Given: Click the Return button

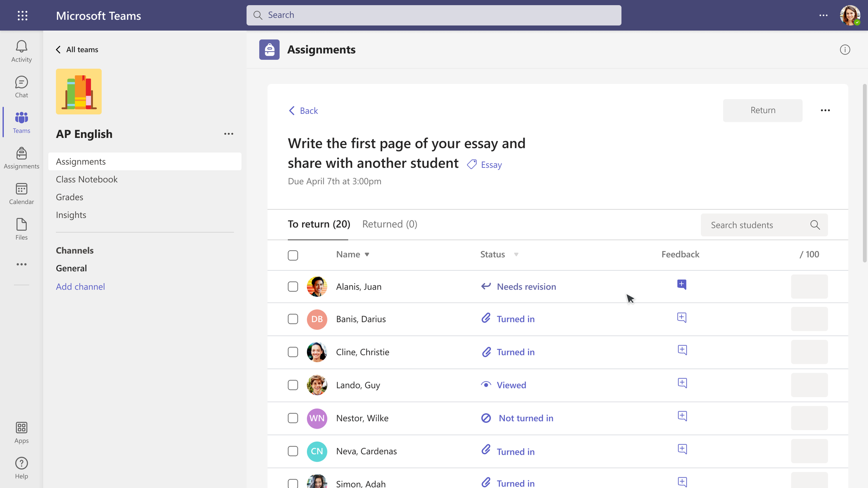Looking at the screenshot, I should pos(762,110).
